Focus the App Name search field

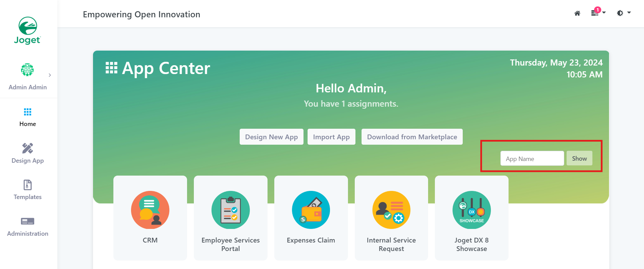click(532, 159)
